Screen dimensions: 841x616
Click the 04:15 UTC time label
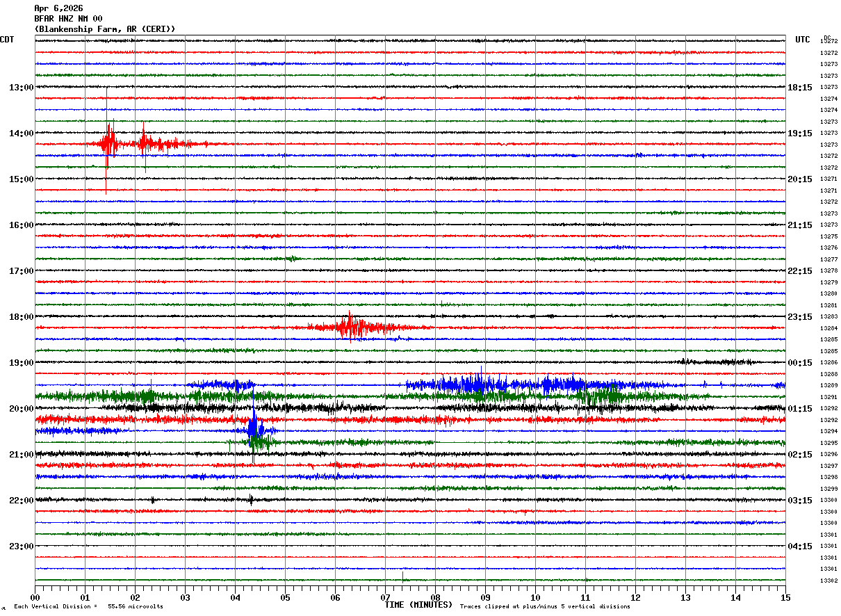(800, 546)
